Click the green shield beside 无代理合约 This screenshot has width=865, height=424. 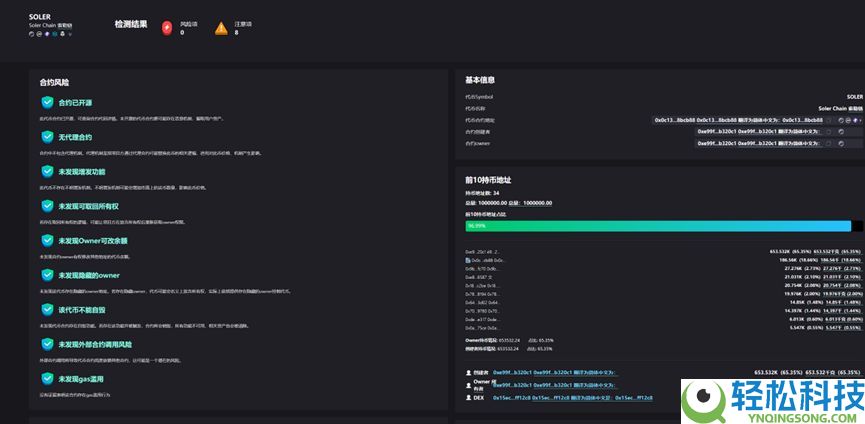(x=47, y=137)
